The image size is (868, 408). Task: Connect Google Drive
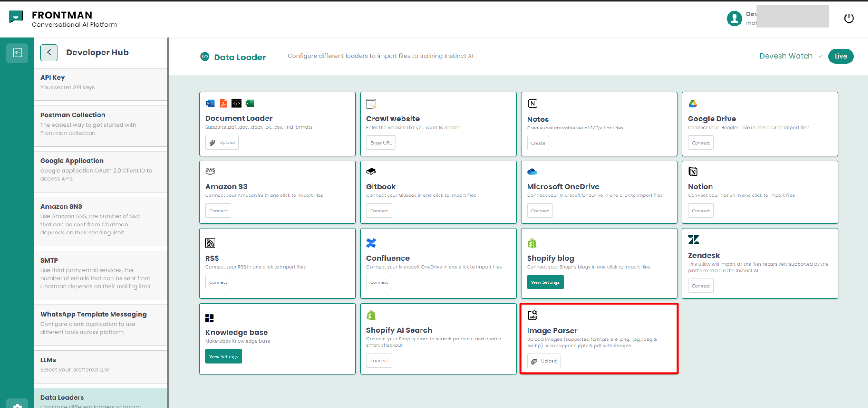(x=701, y=143)
